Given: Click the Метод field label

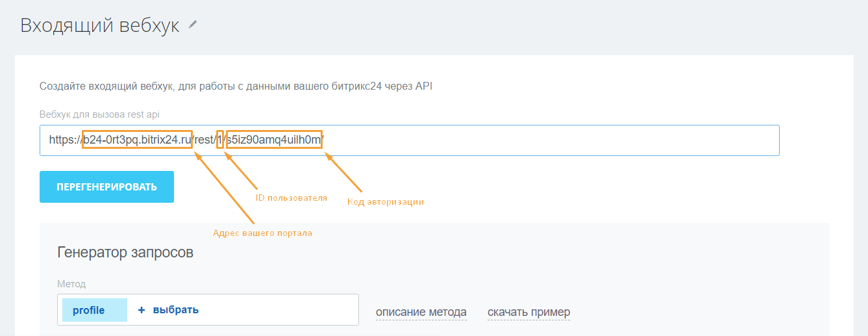Looking at the screenshot, I should [71, 284].
